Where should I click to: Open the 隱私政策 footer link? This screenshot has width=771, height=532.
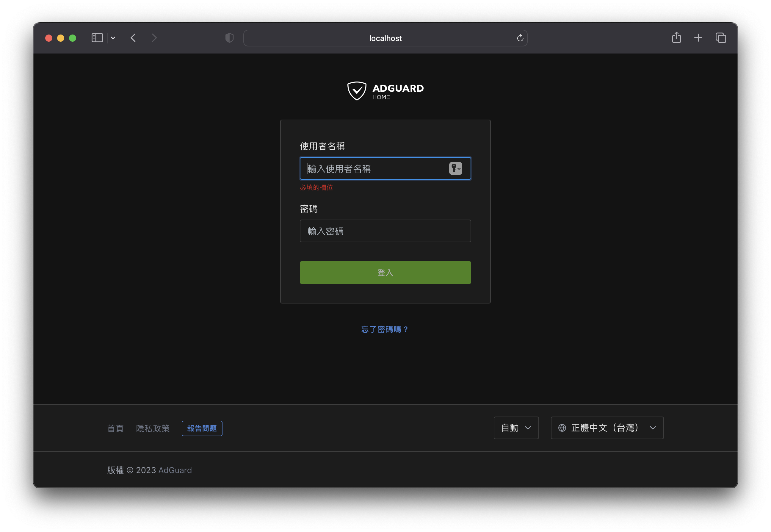(153, 428)
